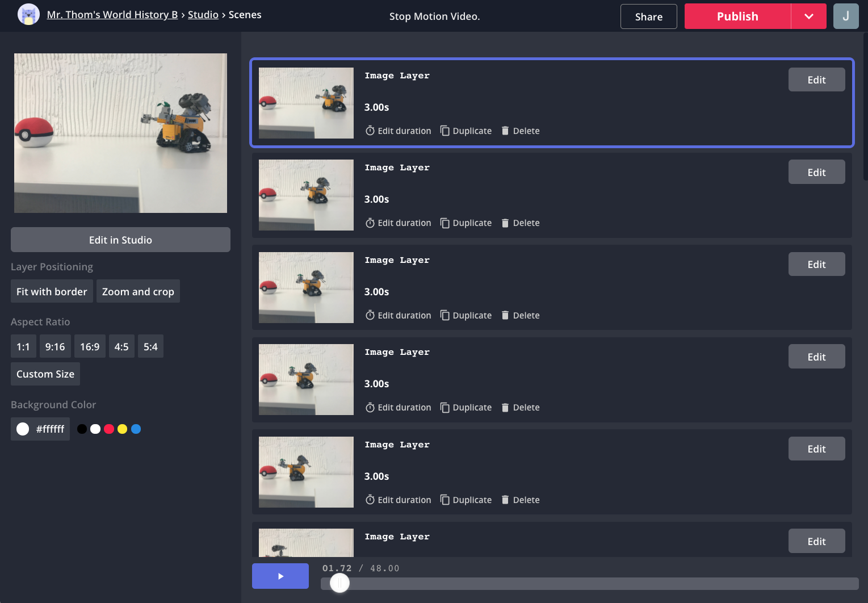The image size is (868, 603).
Task: Click the Share button
Action: (648, 16)
